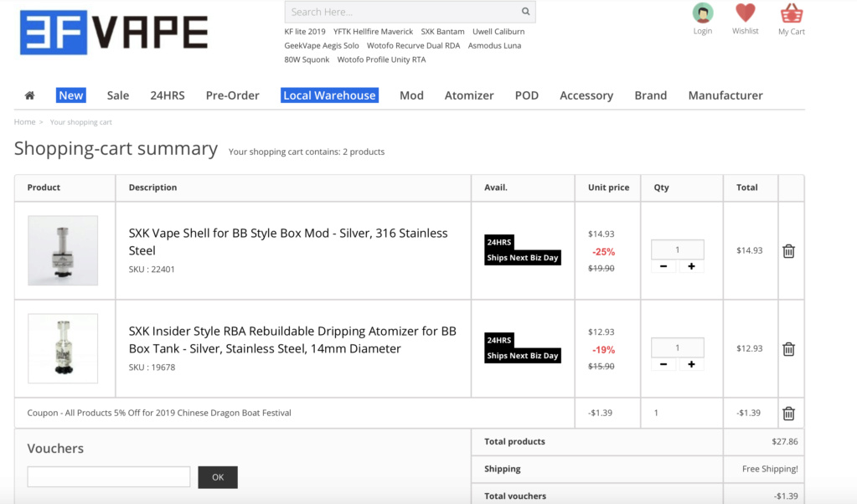Open the Login profile icon
The width and height of the screenshot is (857, 504).
click(702, 13)
